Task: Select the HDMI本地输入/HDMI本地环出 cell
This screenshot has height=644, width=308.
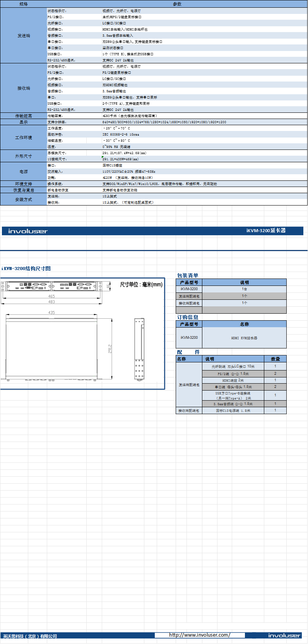Action: pos(205,29)
